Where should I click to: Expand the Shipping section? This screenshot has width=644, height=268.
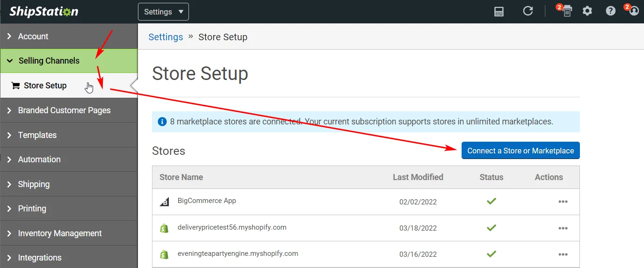[x=69, y=184]
